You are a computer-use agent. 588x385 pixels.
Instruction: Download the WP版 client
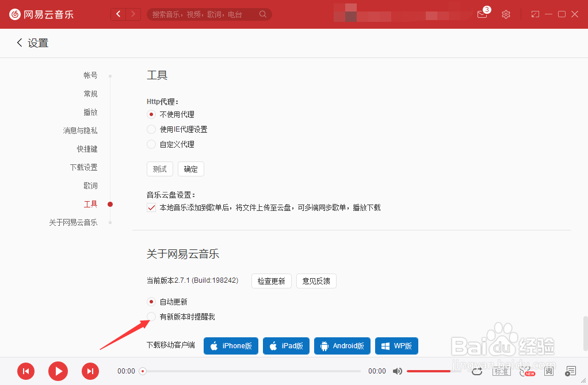(x=397, y=346)
